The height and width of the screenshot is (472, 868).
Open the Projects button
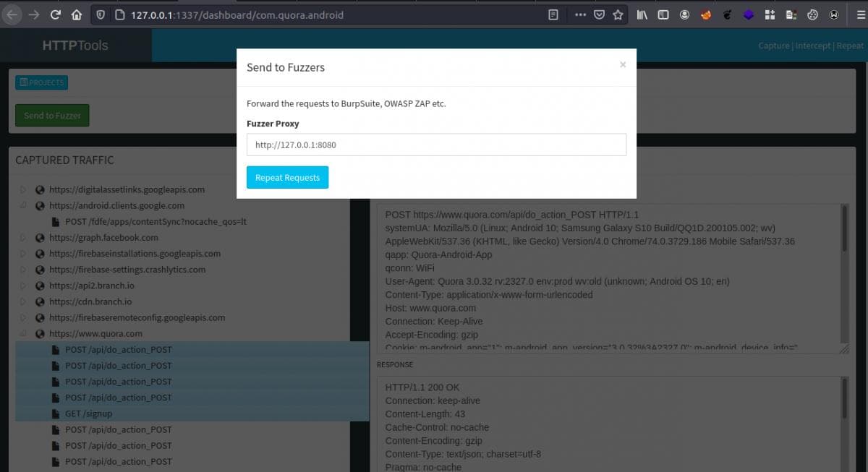(x=41, y=82)
